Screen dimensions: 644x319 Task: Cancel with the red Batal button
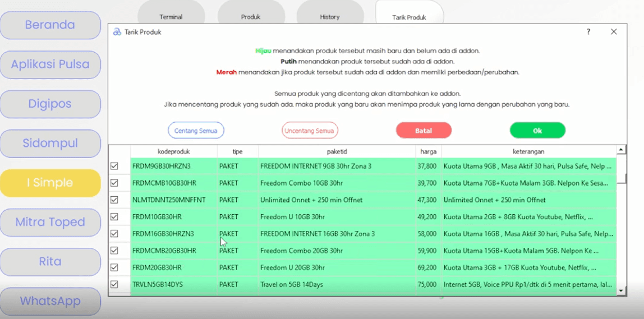coord(424,131)
